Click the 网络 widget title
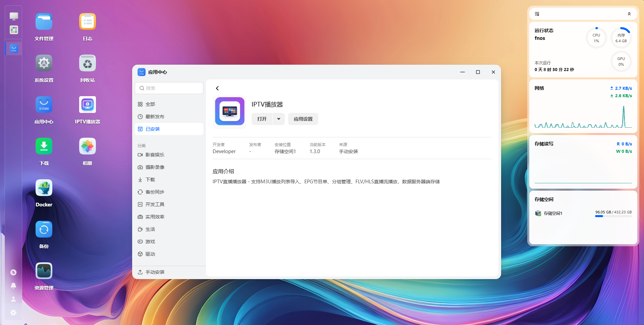This screenshot has height=325, width=644. coord(539,88)
